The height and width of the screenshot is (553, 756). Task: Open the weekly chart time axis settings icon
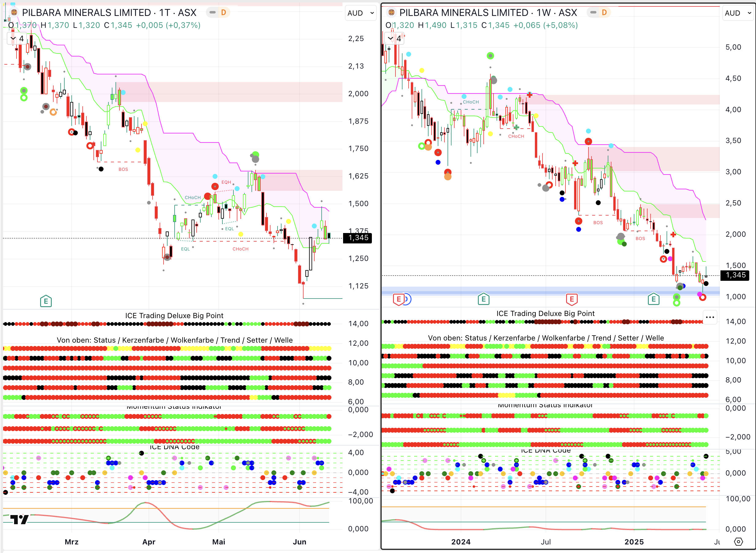[x=738, y=542]
